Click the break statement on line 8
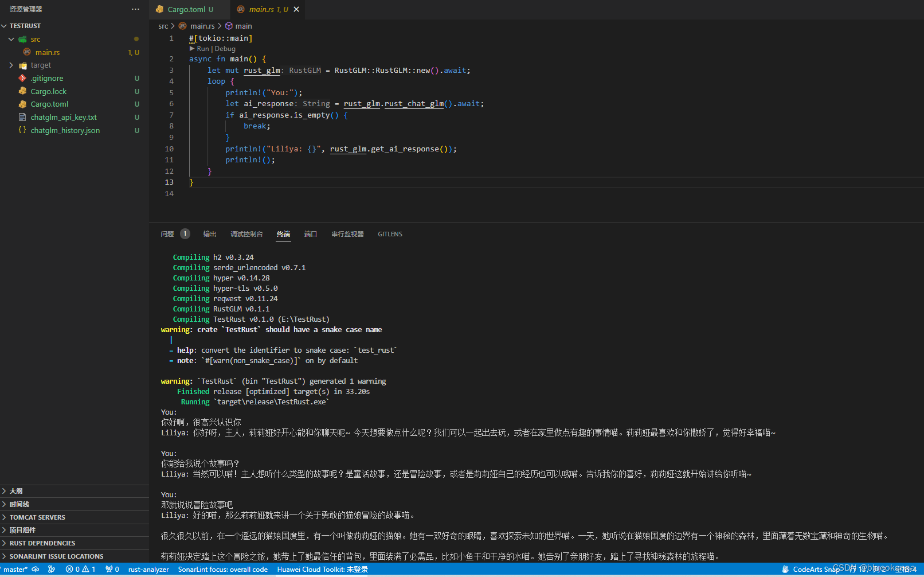The height and width of the screenshot is (577, 924). tap(257, 126)
